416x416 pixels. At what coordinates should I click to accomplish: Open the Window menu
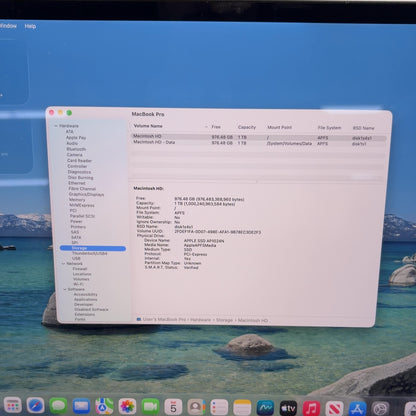point(8,26)
